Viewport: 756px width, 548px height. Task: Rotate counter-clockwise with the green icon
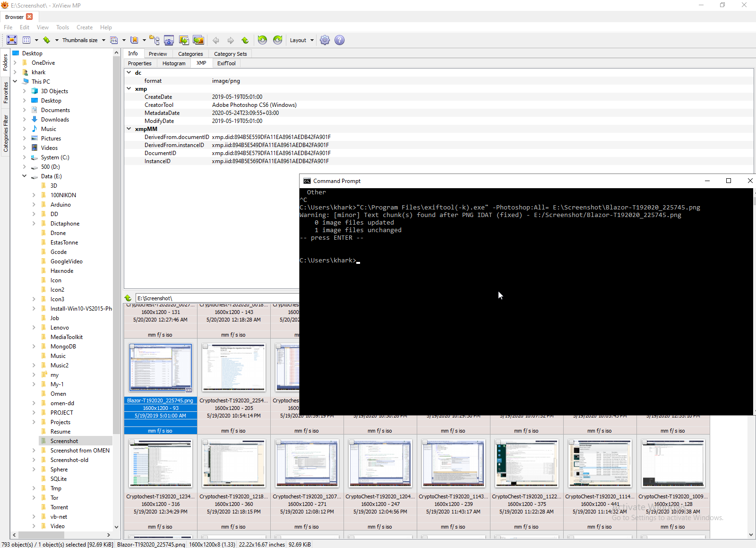click(x=262, y=40)
